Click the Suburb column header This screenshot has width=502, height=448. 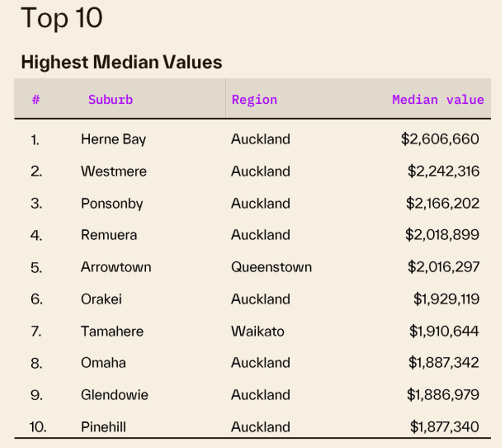tap(110, 100)
